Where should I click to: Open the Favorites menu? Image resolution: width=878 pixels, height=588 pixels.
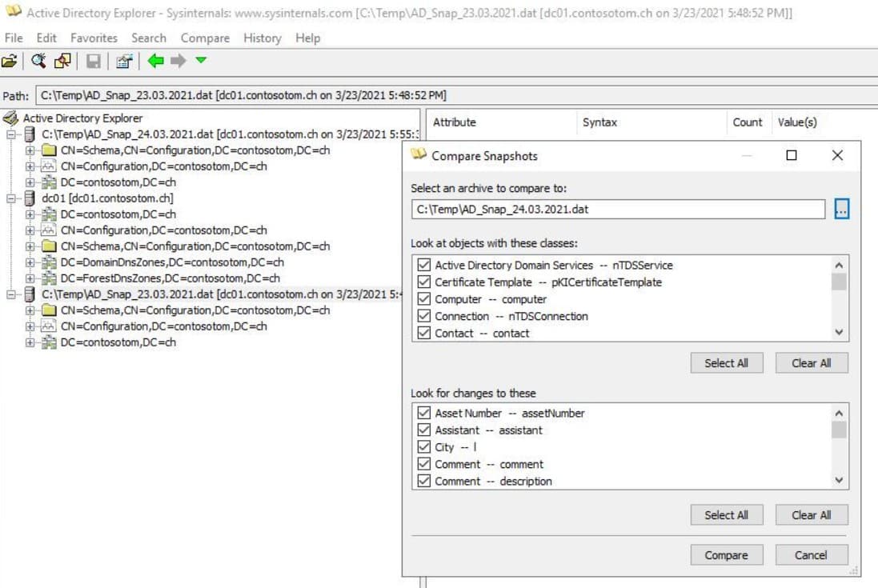point(94,38)
